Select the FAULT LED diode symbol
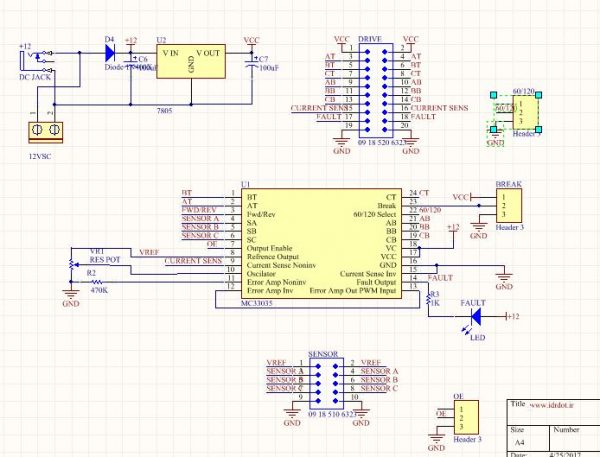Image resolution: width=600 pixels, height=457 pixels. pos(476,317)
